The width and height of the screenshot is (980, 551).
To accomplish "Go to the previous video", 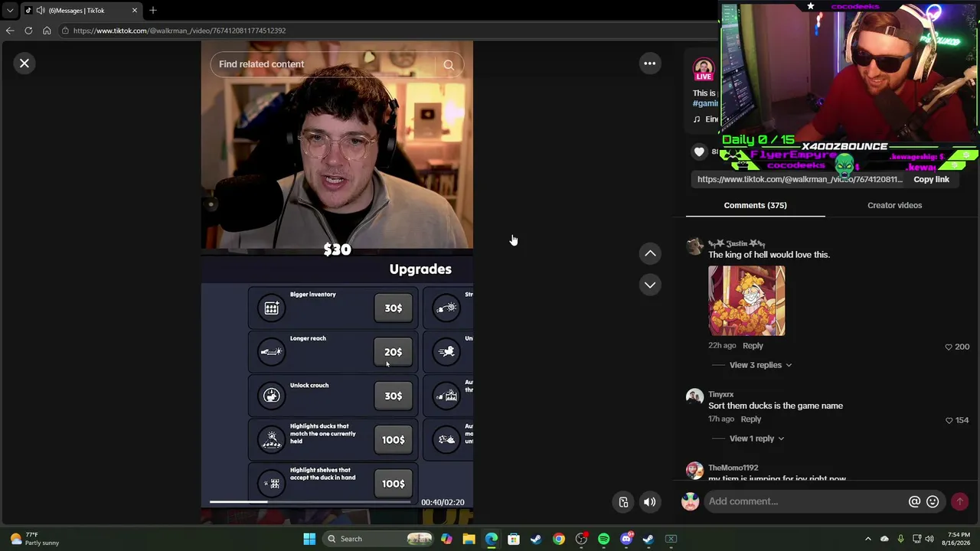I will tap(649, 253).
